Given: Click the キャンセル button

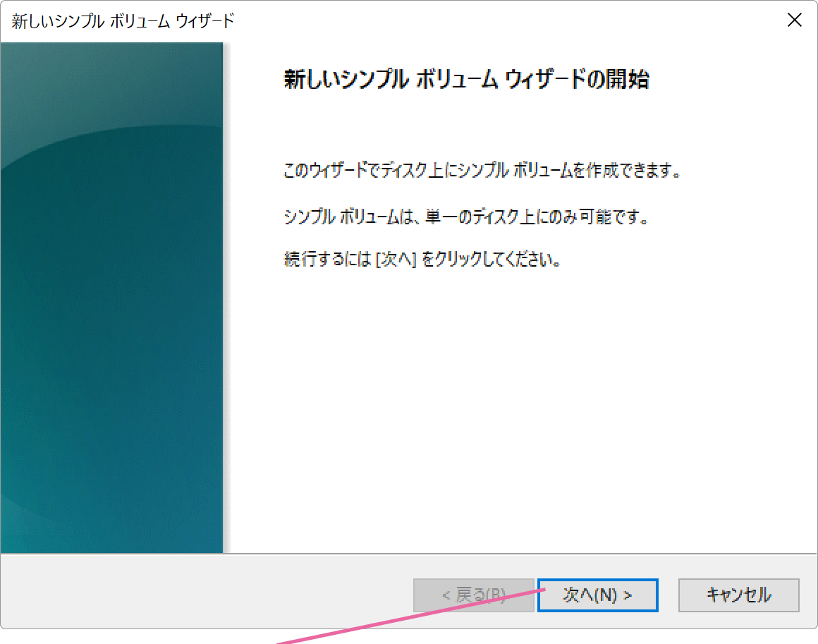Looking at the screenshot, I should [738, 595].
